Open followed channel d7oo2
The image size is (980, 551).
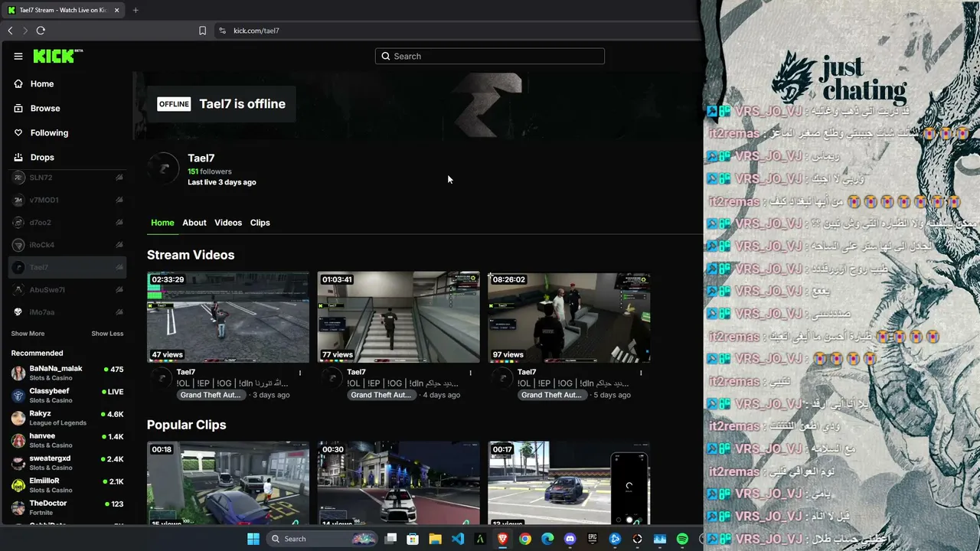pos(67,223)
